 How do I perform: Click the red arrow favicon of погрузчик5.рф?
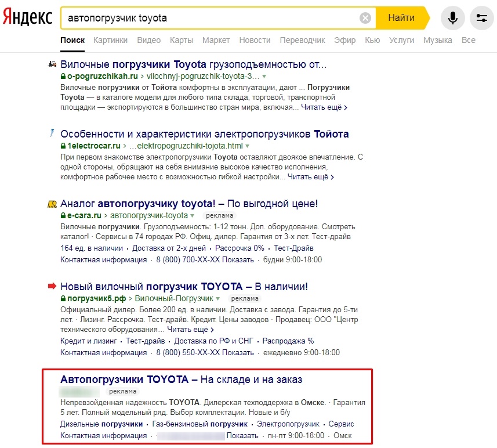[x=52, y=286]
